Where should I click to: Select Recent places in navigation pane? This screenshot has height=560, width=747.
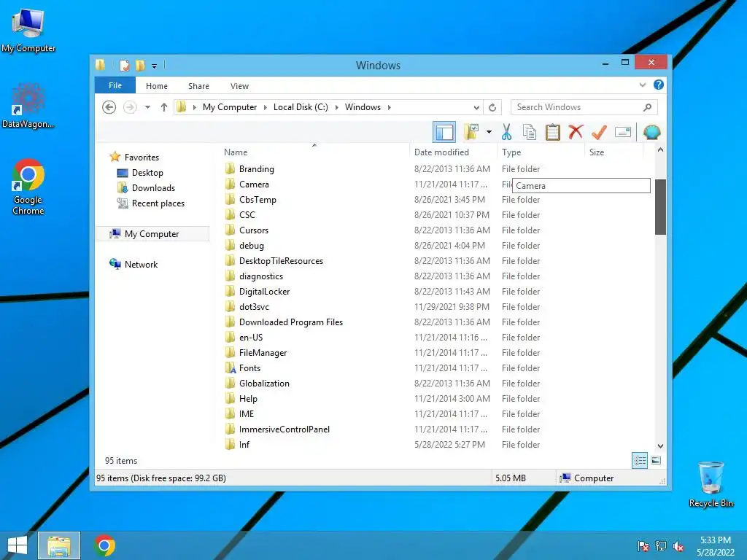coord(158,203)
